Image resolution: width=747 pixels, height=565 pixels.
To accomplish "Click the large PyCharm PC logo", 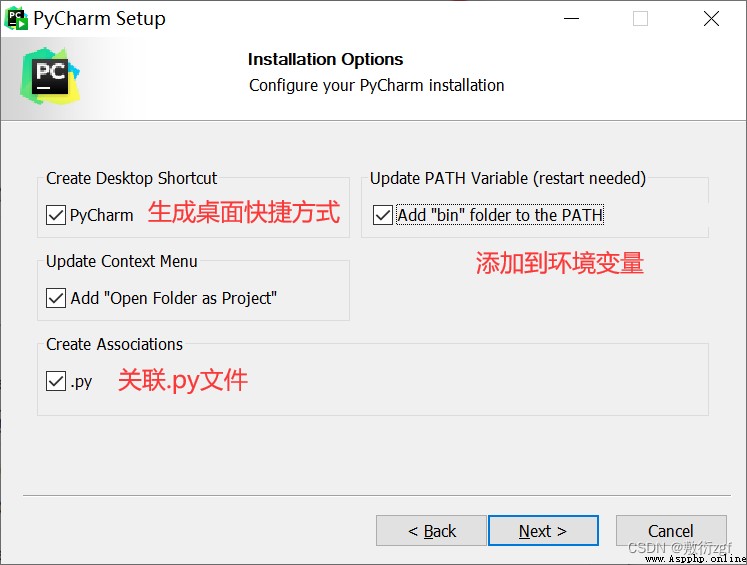I will 50,76.
